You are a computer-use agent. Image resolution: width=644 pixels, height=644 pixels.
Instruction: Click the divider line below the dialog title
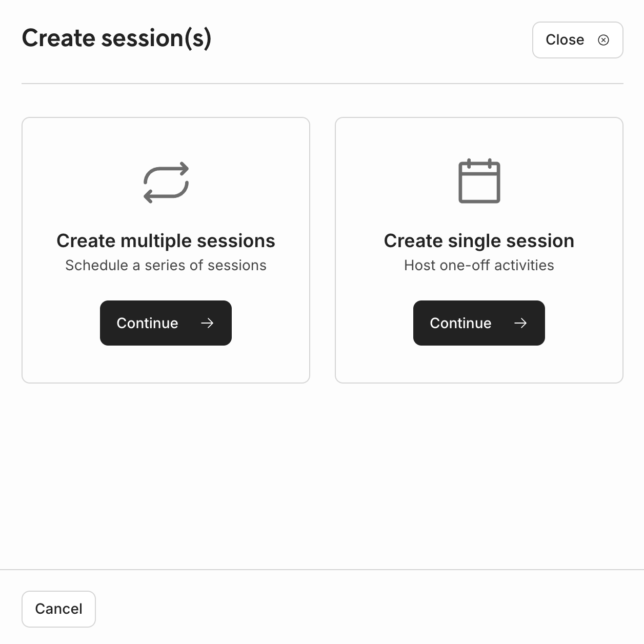pos(322,84)
